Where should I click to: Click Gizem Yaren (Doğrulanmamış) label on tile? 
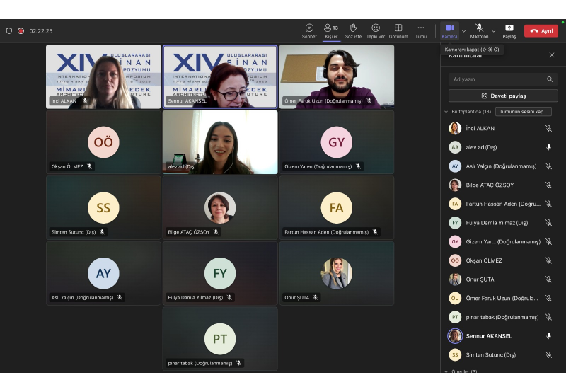click(x=318, y=166)
